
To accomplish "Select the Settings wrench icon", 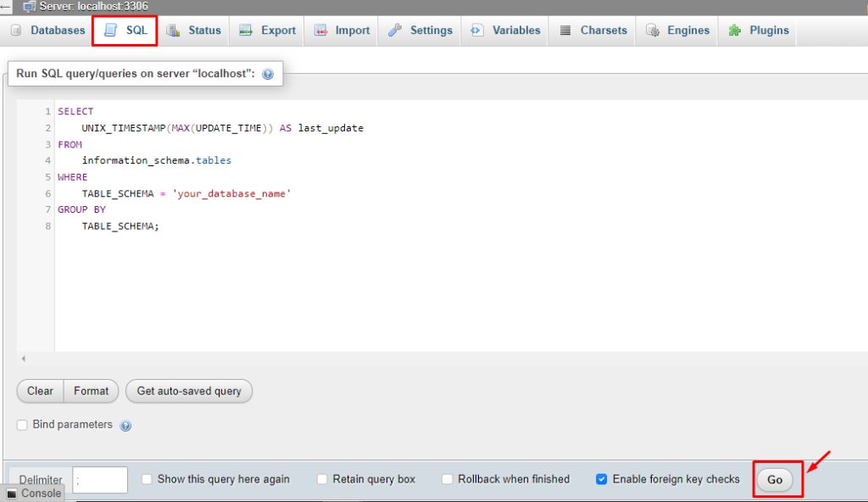I will 396,30.
